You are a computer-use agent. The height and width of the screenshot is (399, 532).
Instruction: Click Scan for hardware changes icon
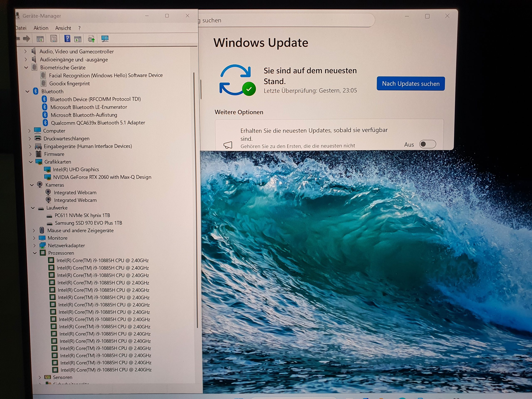pos(105,39)
